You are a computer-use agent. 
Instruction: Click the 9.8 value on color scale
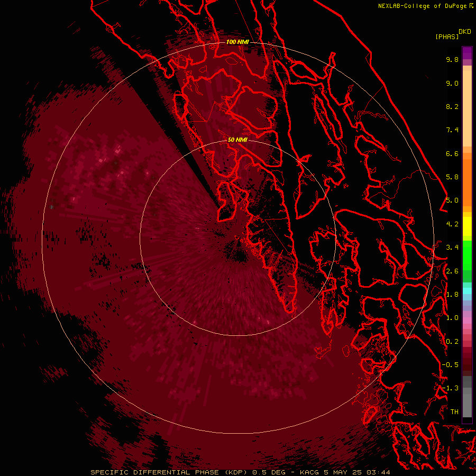452,59
